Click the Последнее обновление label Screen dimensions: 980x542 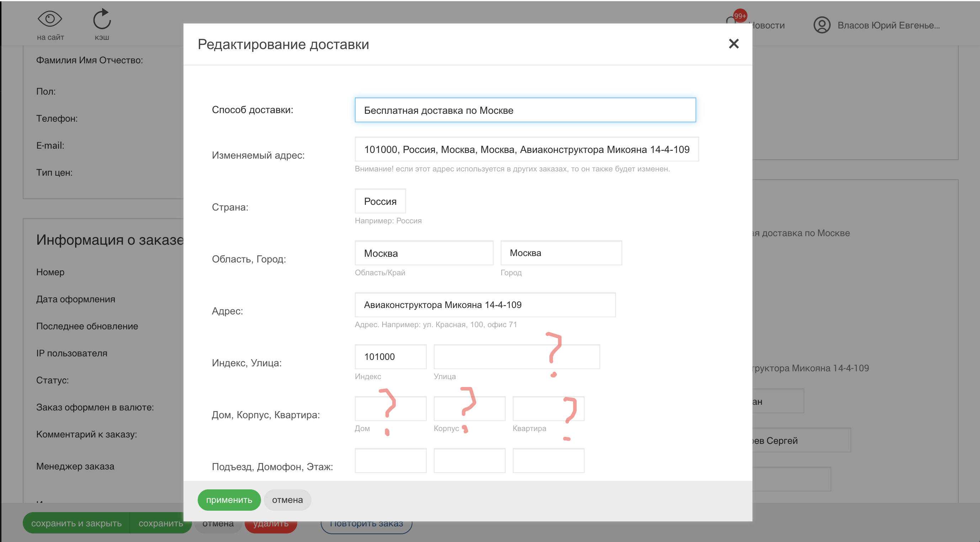(x=87, y=326)
